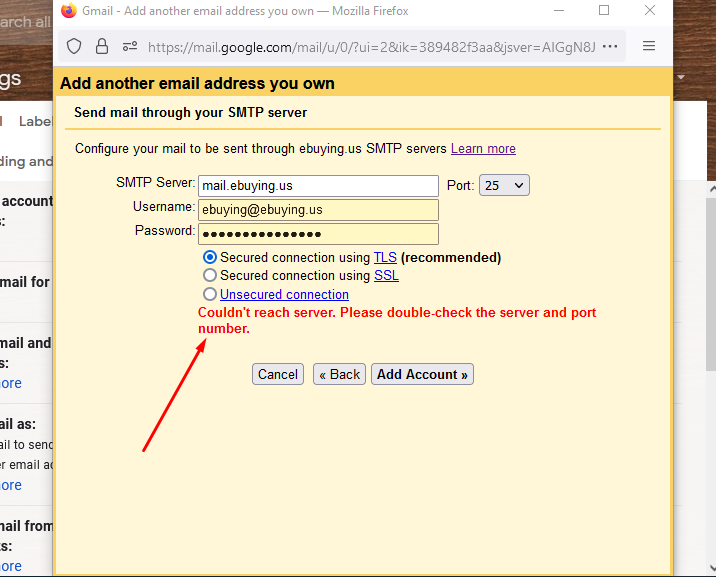Click the Couldn't reach server error message
The width and height of the screenshot is (716, 577).
[x=397, y=320]
